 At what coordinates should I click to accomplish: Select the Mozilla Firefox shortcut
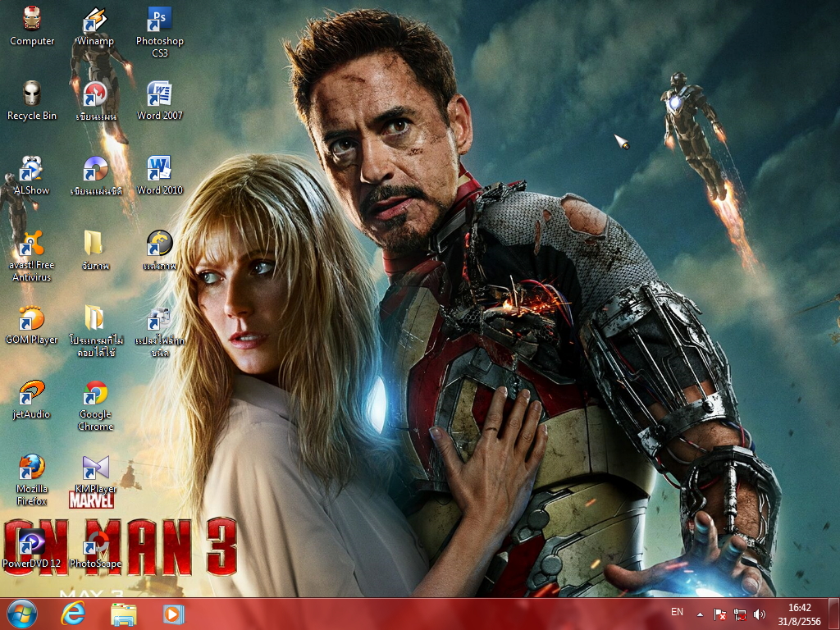(32, 480)
